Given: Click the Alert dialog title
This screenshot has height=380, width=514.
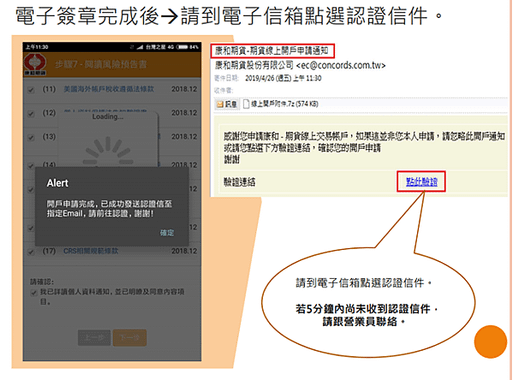Looking at the screenshot, I should pyautogui.click(x=57, y=183).
